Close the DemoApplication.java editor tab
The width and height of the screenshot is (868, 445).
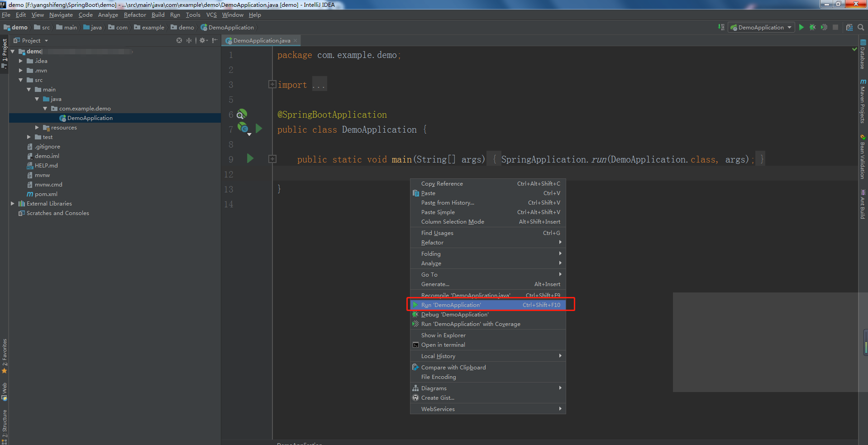click(x=296, y=40)
